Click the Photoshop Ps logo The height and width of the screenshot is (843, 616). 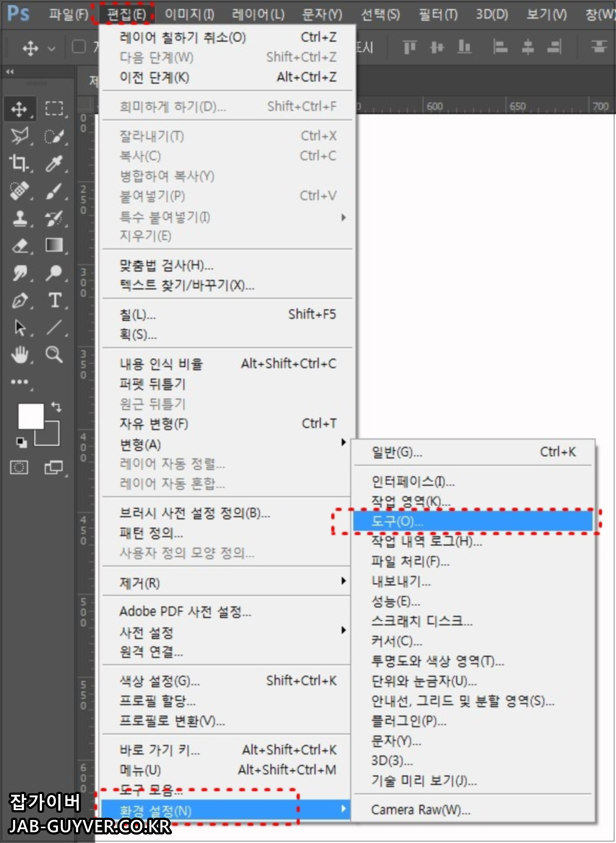(x=18, y=13)
